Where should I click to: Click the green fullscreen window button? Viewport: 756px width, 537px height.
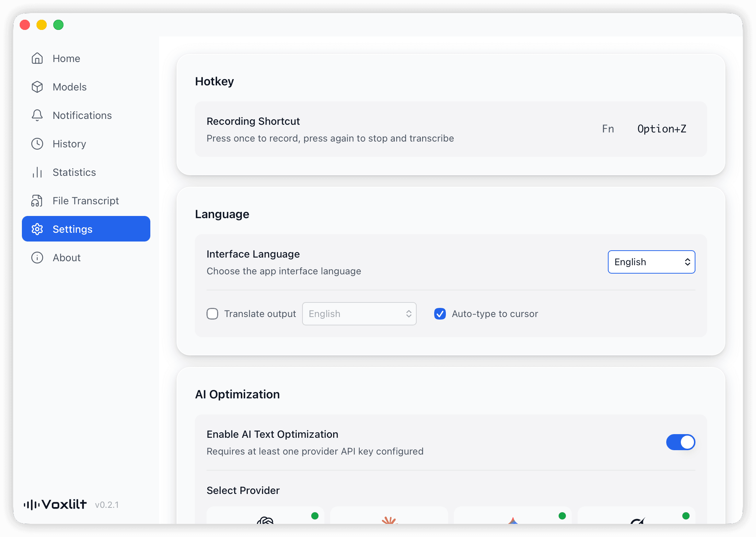(58, 25)
